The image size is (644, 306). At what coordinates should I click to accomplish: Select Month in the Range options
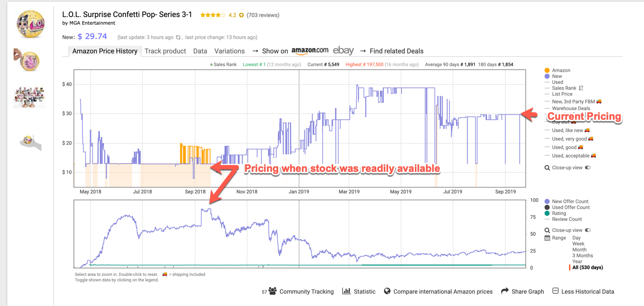pos(578,249)
